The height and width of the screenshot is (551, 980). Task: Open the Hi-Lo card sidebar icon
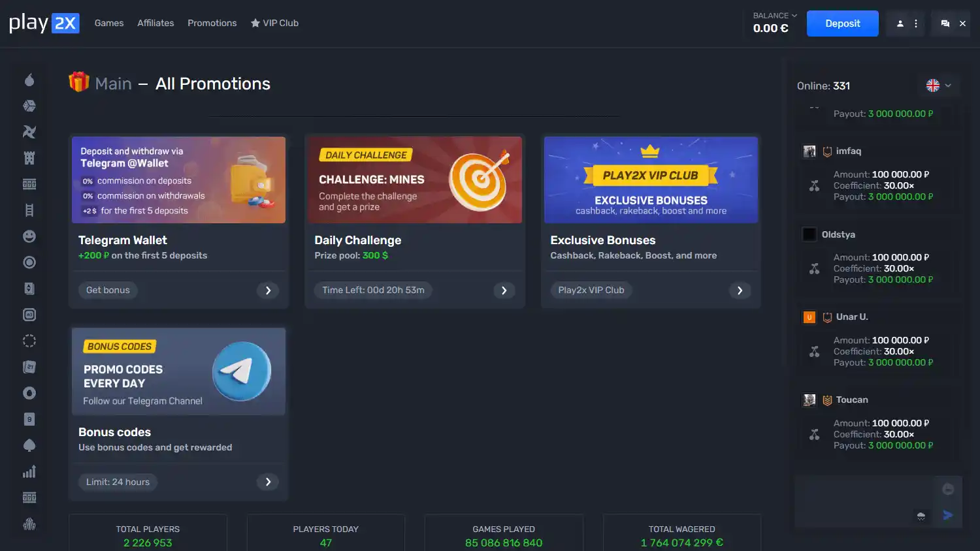point(29,289)
